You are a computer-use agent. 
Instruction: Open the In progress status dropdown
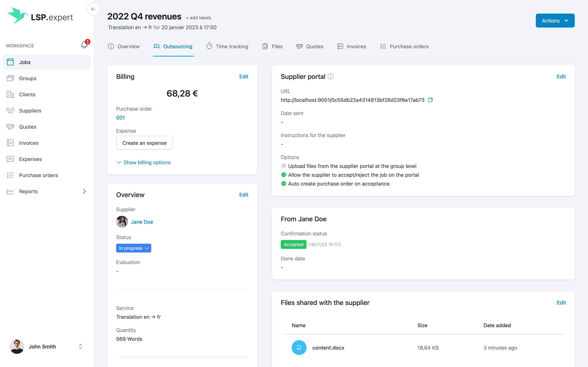133,248
